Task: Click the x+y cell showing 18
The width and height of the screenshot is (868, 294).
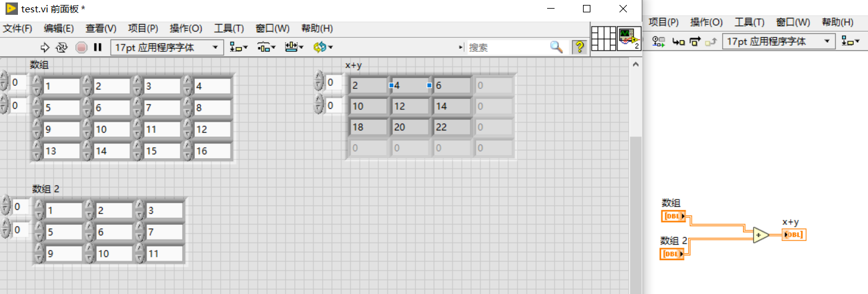Action: pos(368,127)
